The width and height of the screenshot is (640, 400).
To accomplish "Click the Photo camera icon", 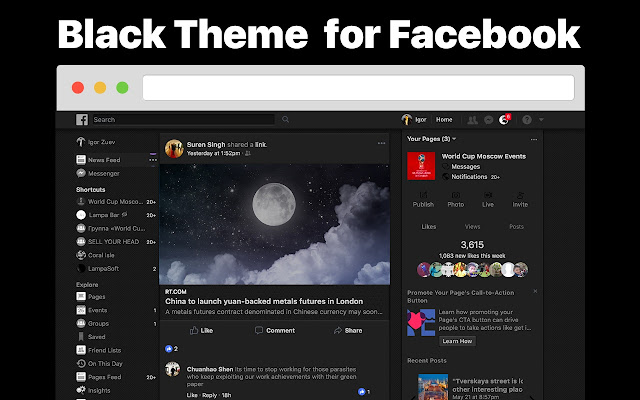I will click(x=456, y=196).
